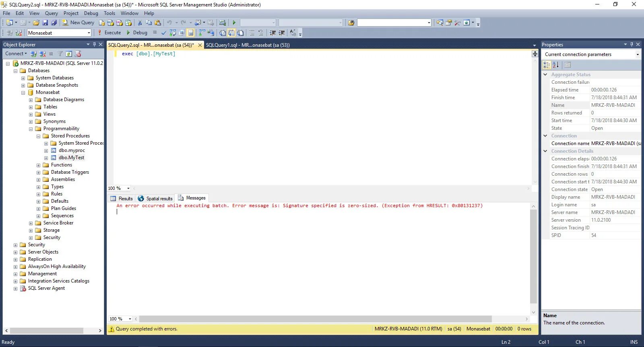Click the Messages pane horizontal scrollbar
This screenshot has width=644, height=347.
point(316,319)
